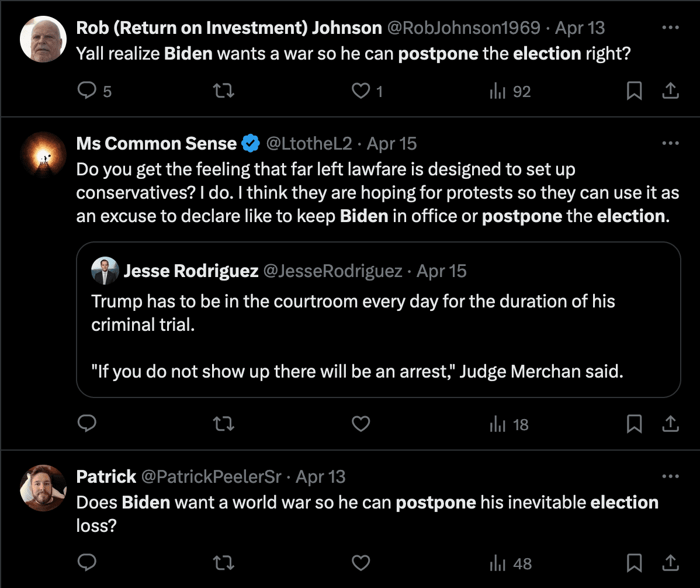Share Patrick's tweet
700x588 pixels.
click(670, 563)
